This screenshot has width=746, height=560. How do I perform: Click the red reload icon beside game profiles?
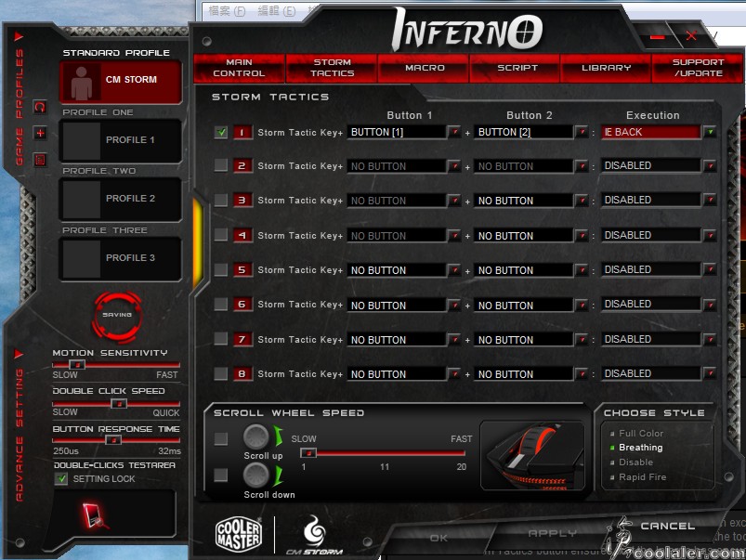coord(40,107)
